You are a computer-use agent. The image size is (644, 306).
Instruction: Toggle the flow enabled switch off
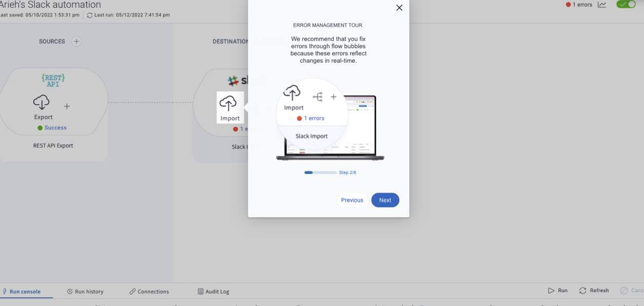tap(626, 5)
